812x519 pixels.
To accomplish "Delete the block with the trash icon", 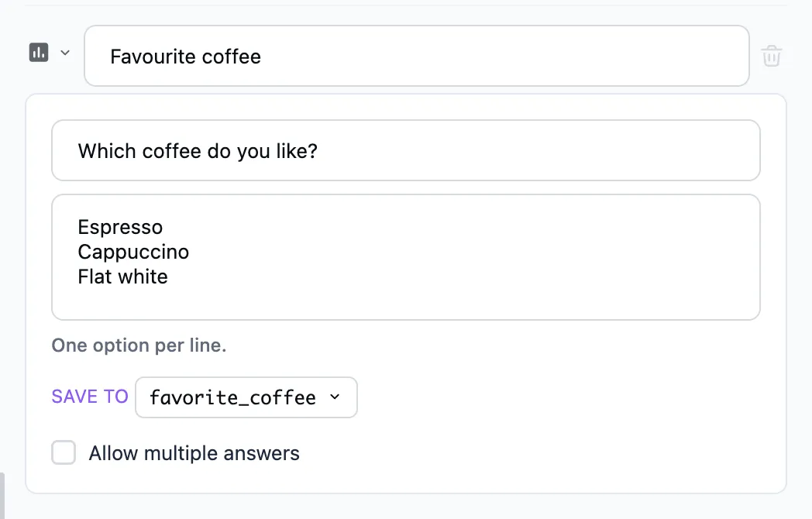I will click(x=771, y=56).
